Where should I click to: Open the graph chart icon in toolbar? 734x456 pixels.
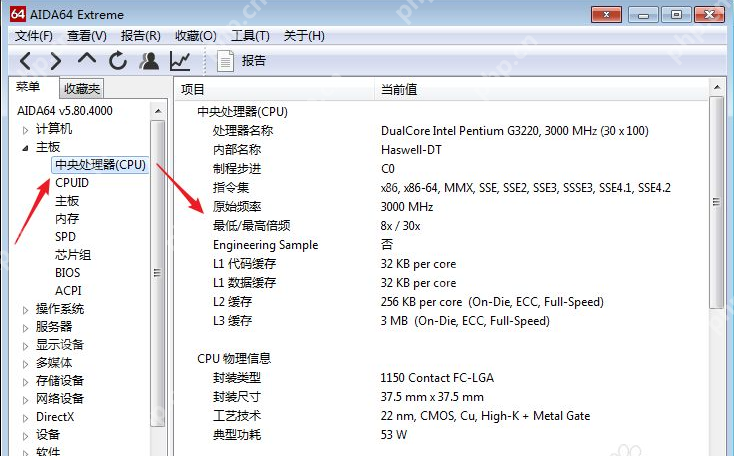(x=180, y=61)
